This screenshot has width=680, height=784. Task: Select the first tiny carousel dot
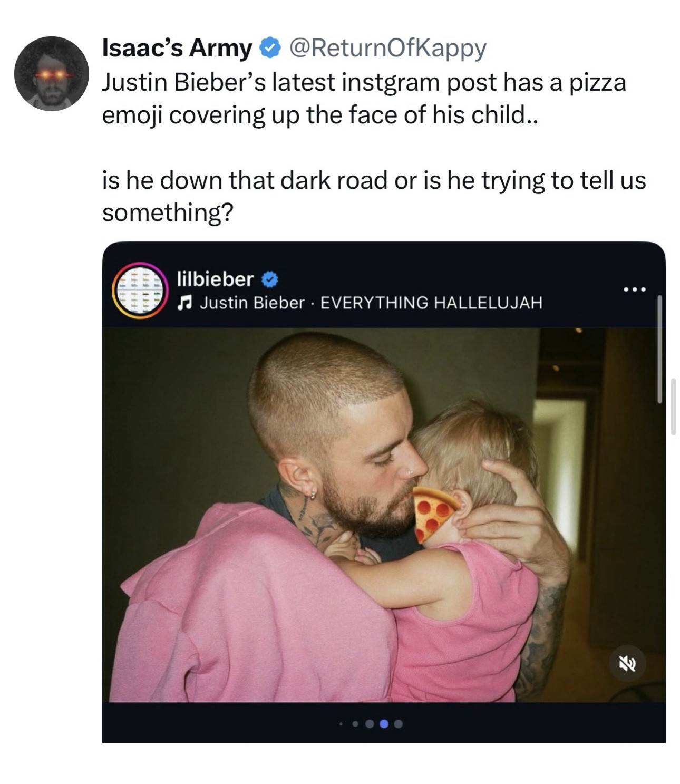[341, 724]
